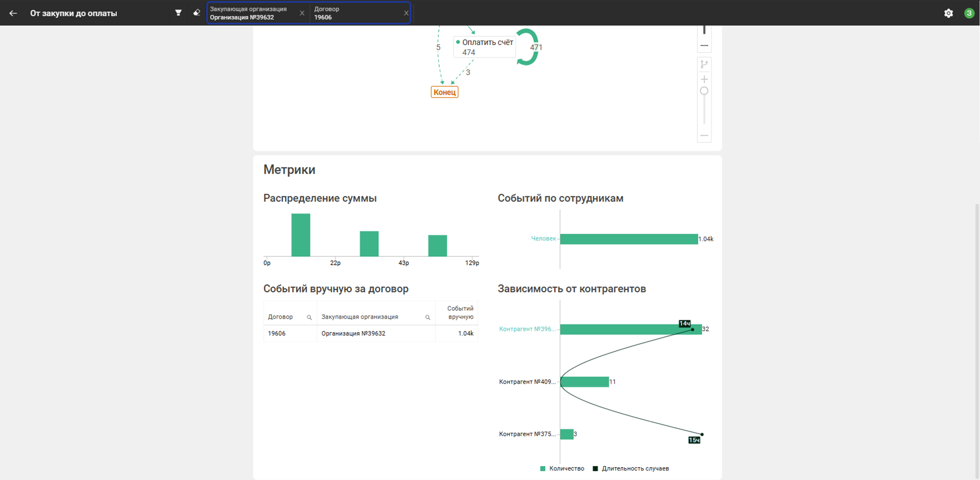Open the filter funnel icon
This screenshot has width=980, height=480.
tap(178, 13)
